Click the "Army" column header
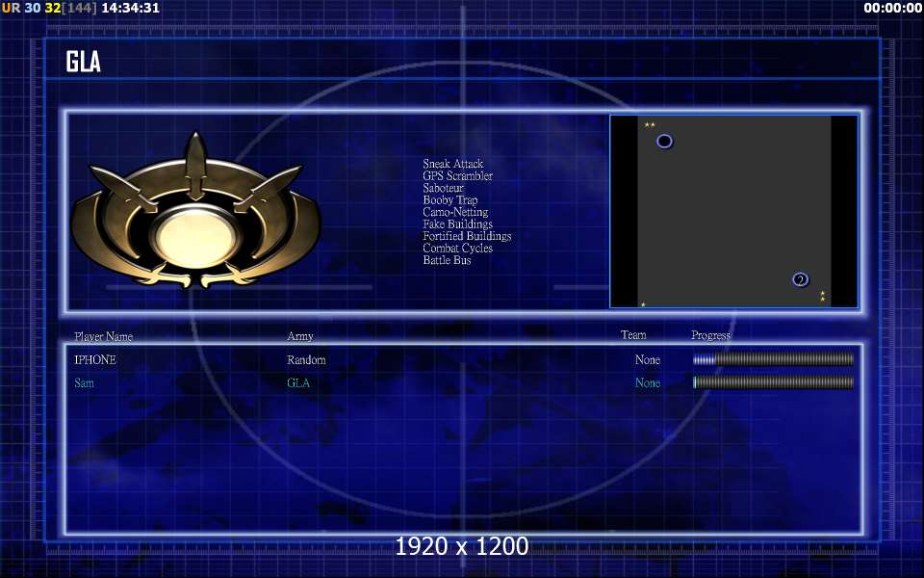This screenshot has height=578, width=924. [300, 335]
